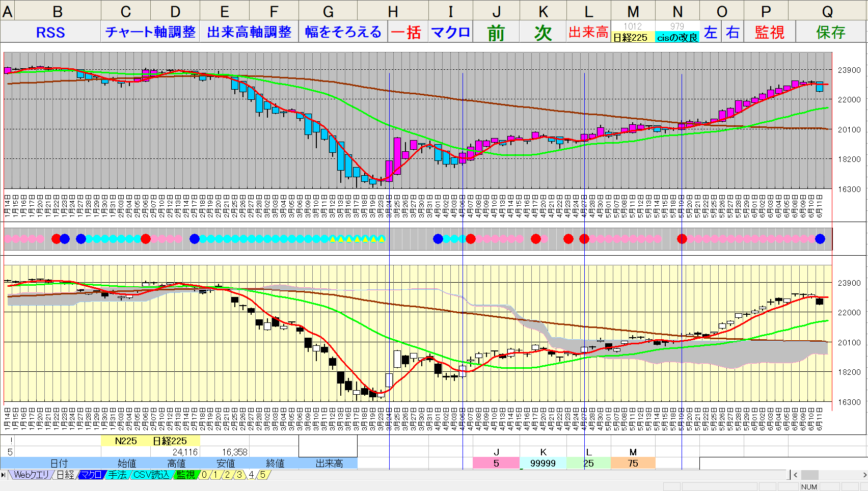Select the green cell containing 25
Viewport: 868px width, 491px height.
[x=588, y=463]
